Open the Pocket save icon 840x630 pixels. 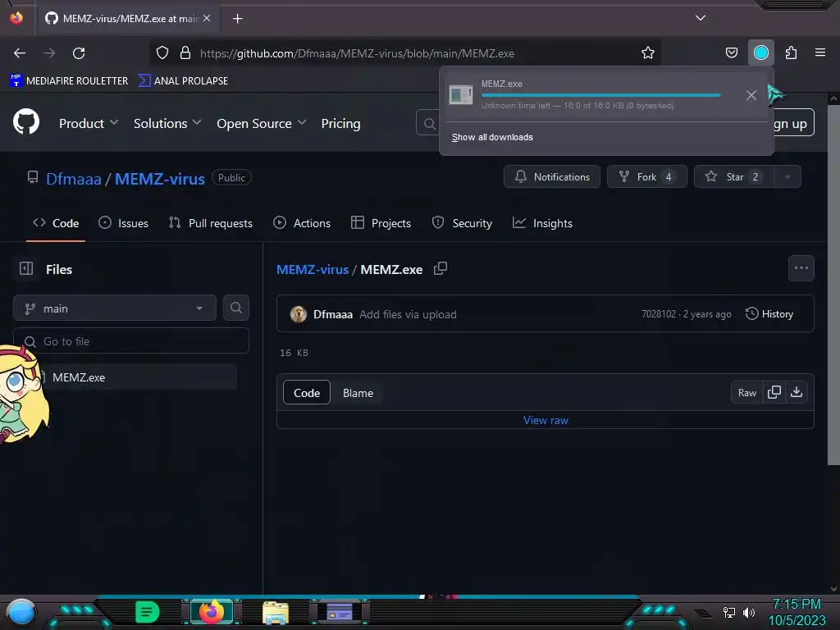tap(731, 53)
